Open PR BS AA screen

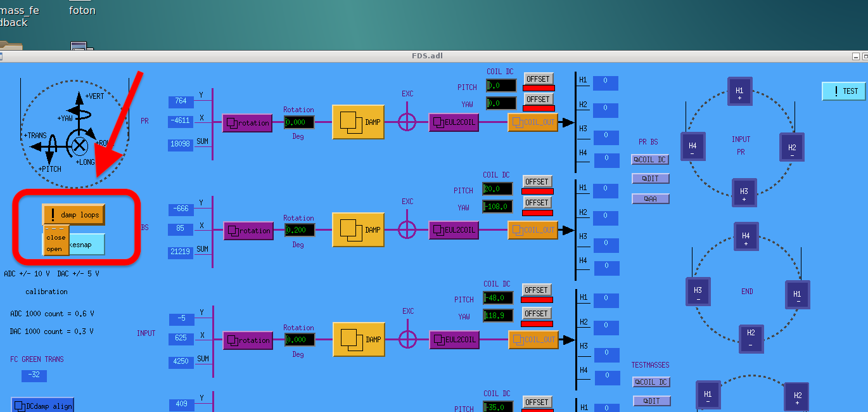pyautogui.click(x=650, y=199)
